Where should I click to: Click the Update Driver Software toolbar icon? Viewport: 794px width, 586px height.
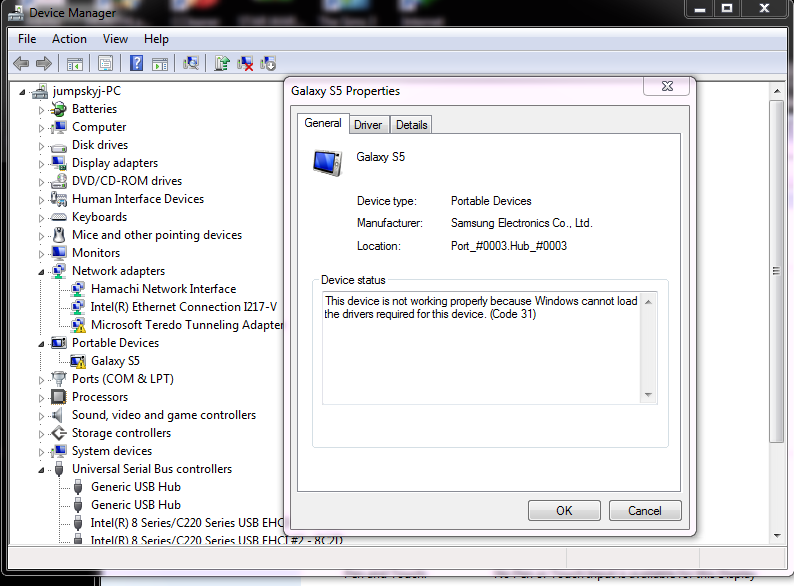(x=222, y=63)
